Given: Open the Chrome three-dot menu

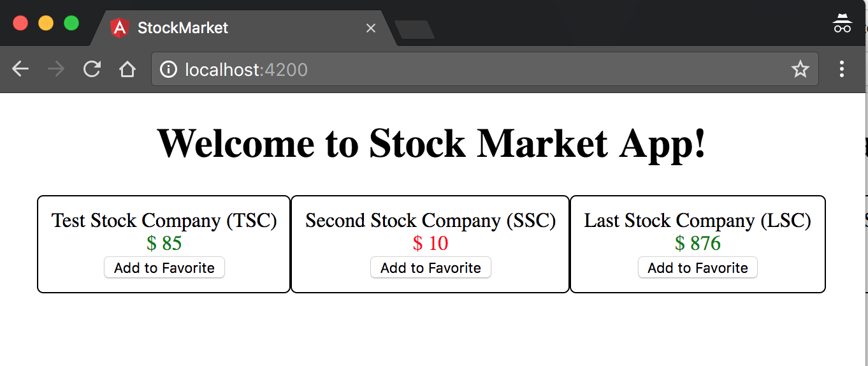Looking at the screenshot, I should coord(842,69).
